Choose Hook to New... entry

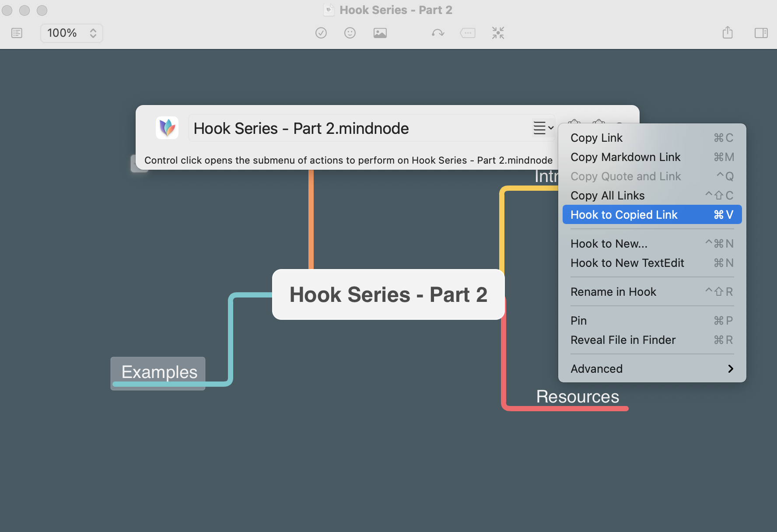point(652,244)
